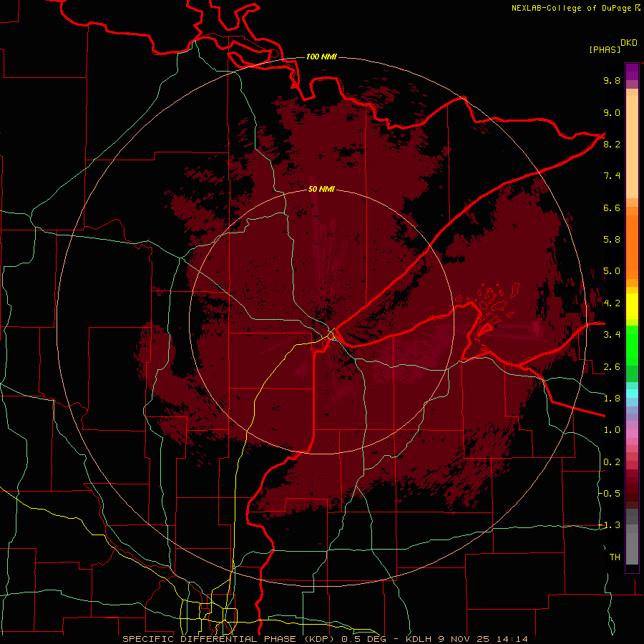Click the 100 NMI range ring label

click(321, 57)
